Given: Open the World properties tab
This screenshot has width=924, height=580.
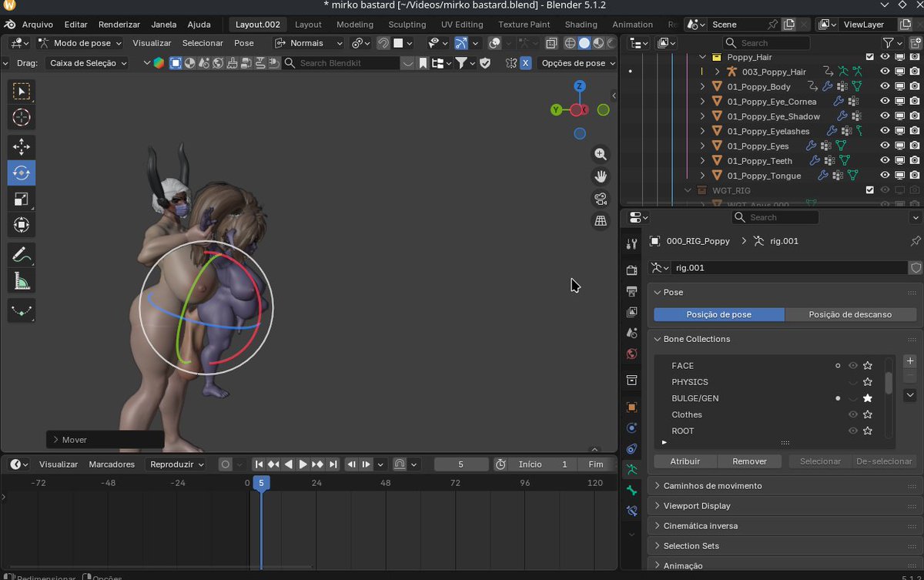Looking at the screenshot, I should (x=631, y=354).
